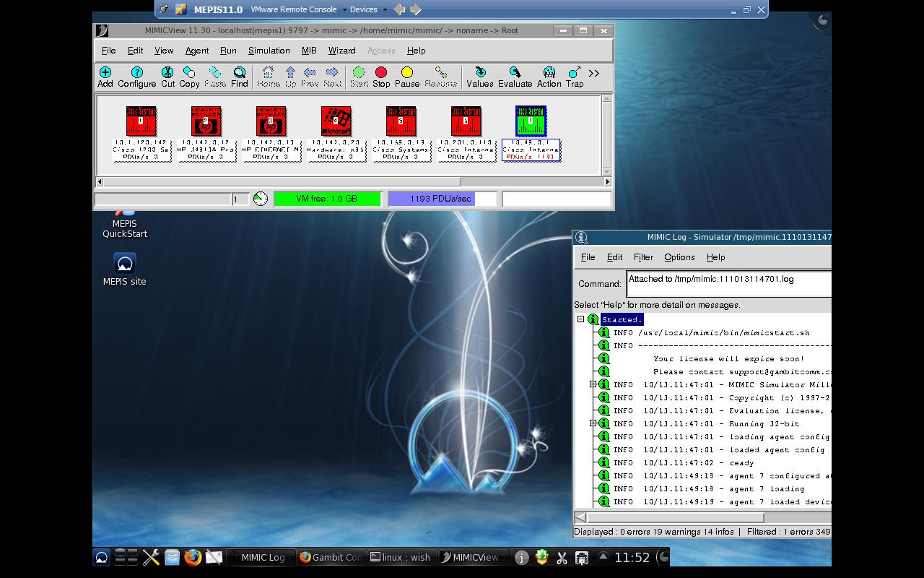Open the Help menu in MIMIC Log
This screenshot has width=924, height=578.
pyautogui.click(x=715, y=257)
